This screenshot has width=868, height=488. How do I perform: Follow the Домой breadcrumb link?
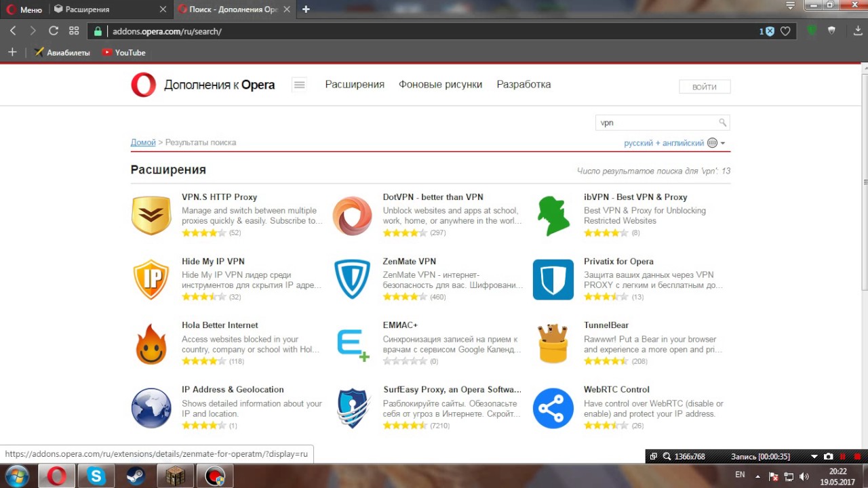[143, 142]
